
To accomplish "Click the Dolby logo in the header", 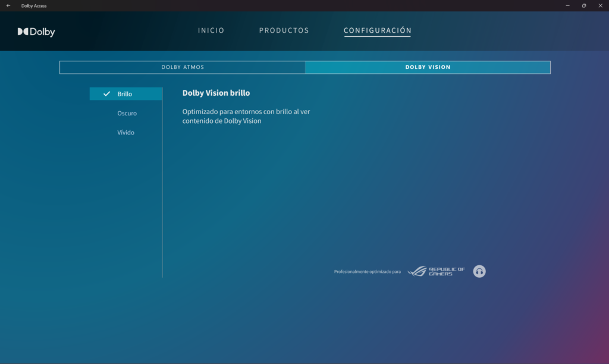I will (36, 32).
